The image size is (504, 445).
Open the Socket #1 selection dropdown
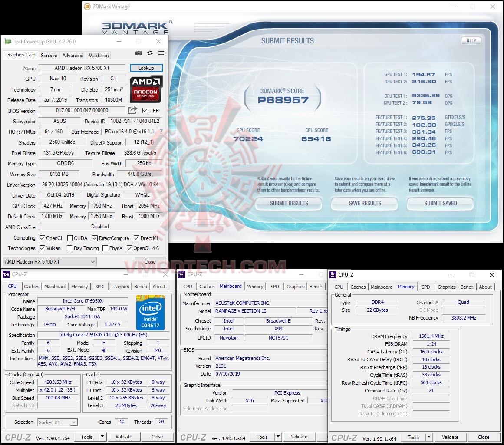pyautogui.click(x=58, y=422)
